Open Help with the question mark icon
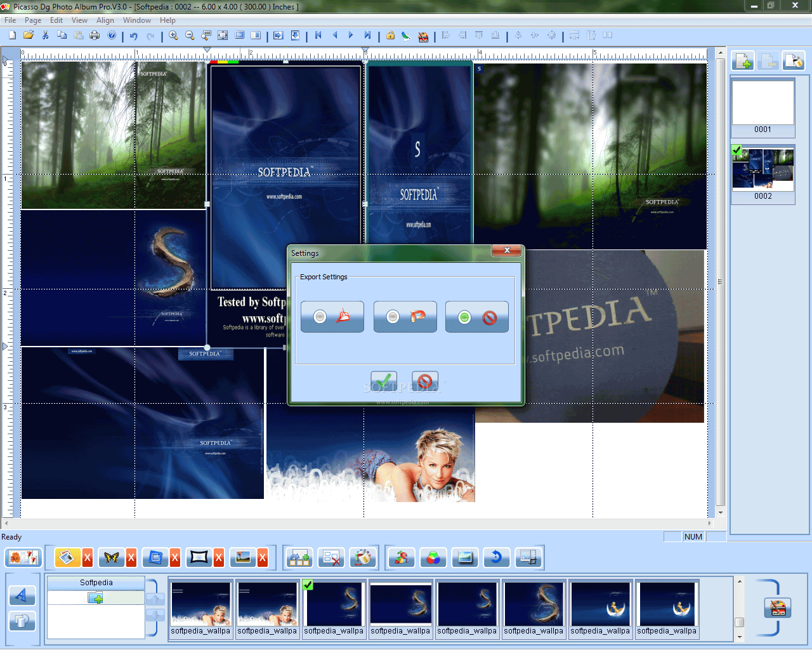 point(112,36)
